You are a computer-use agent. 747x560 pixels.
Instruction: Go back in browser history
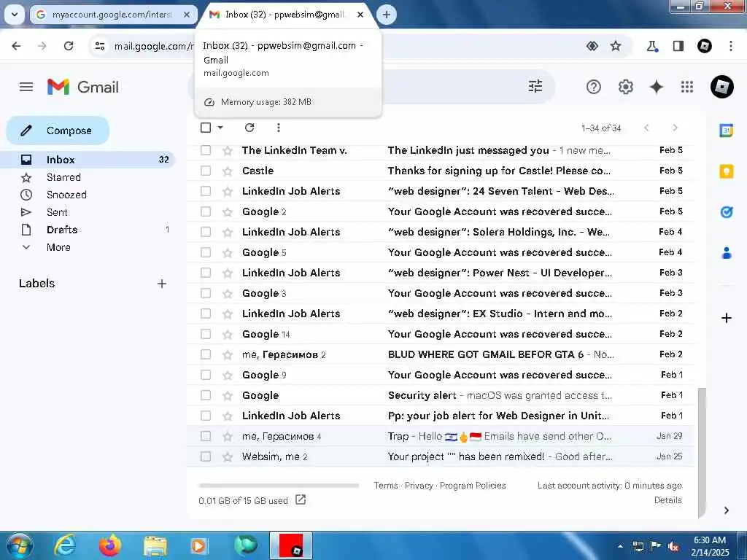tap(16, 46)
